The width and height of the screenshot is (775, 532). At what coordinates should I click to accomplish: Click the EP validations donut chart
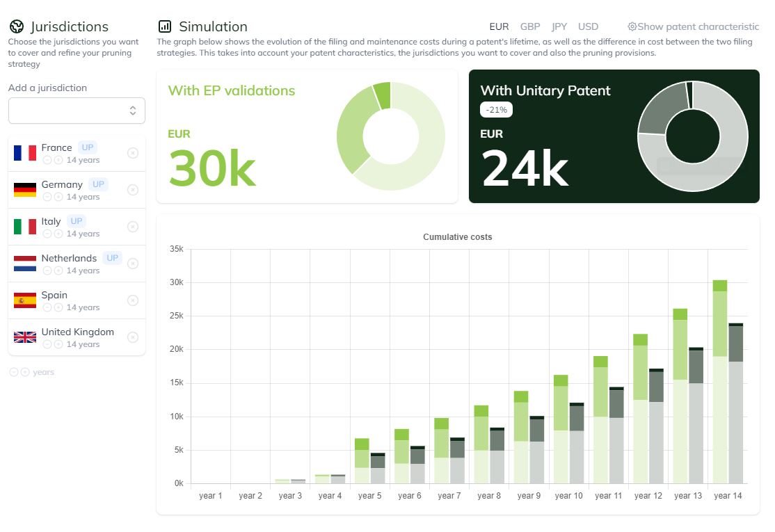click(390, 136)
